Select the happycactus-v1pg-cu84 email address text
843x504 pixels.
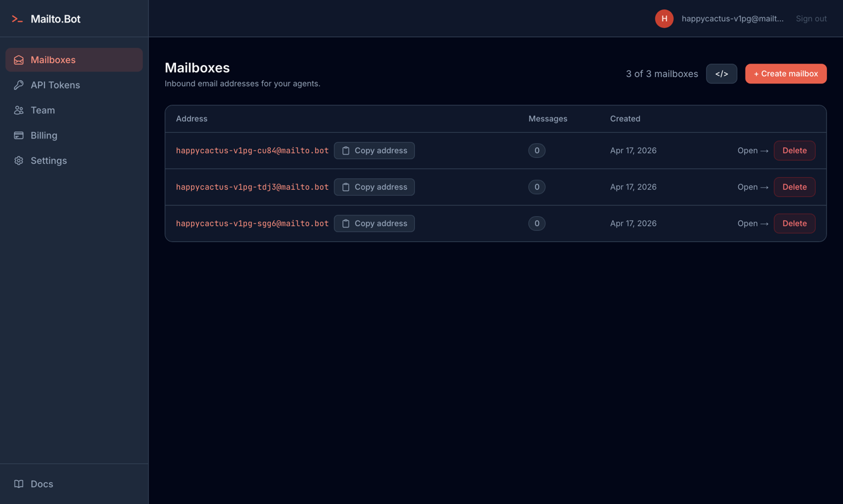click(252, 151)
